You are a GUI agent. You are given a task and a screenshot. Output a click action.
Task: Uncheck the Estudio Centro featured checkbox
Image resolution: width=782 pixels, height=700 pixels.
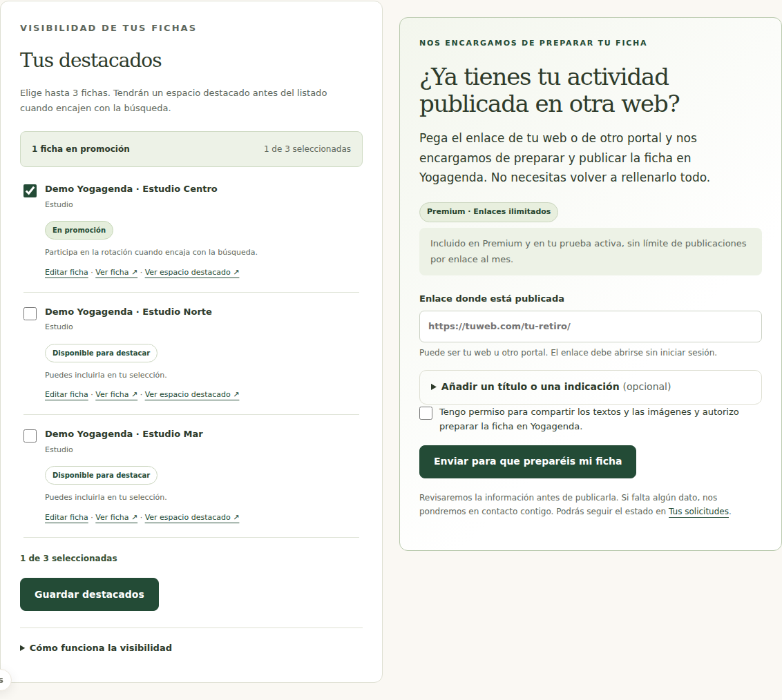pyautogui.click(x=30, y=191)
